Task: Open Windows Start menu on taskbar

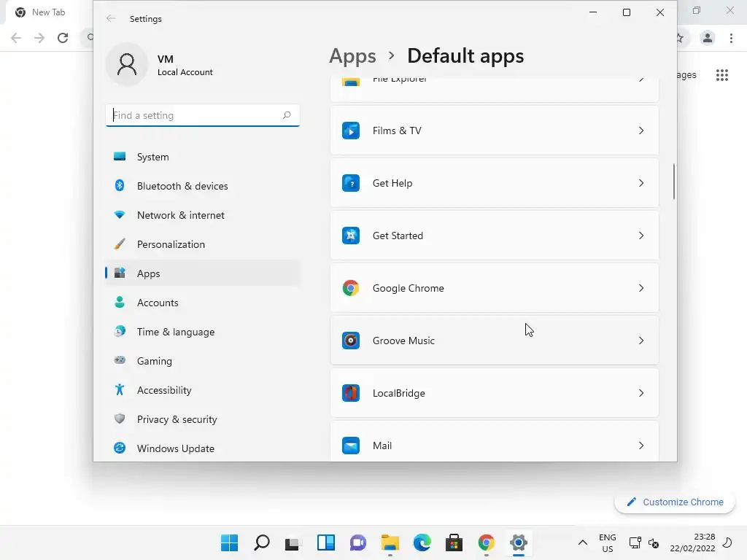Action: tap(229, 542)
